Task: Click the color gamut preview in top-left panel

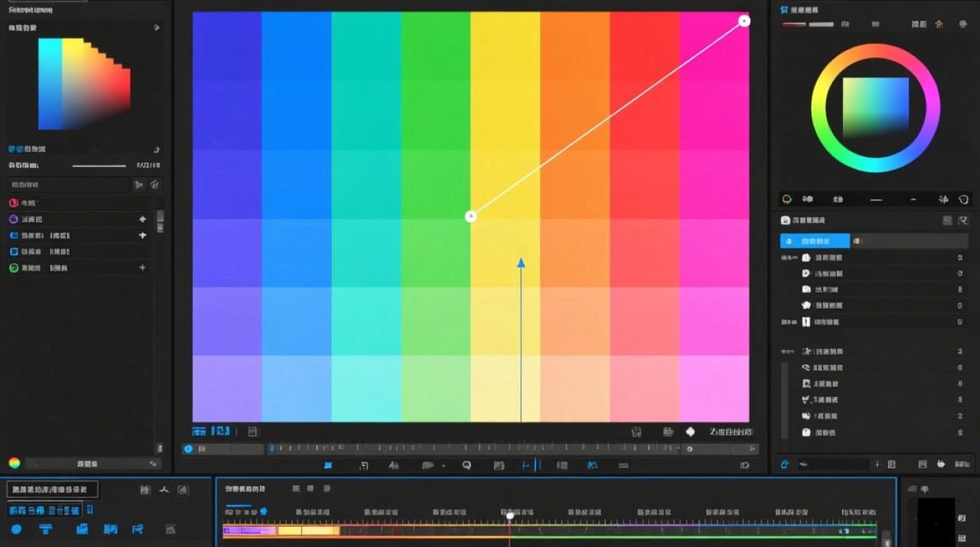Action: tap(84, 84)
